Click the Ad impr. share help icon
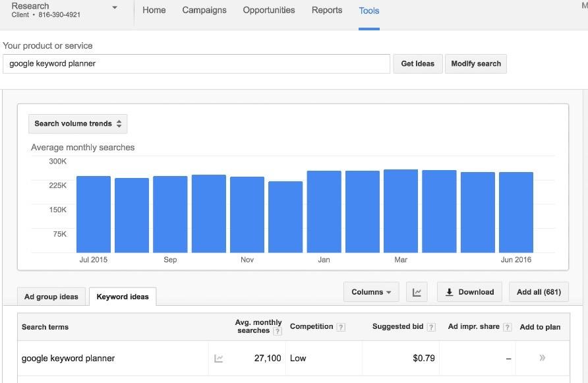 [507, 327]
